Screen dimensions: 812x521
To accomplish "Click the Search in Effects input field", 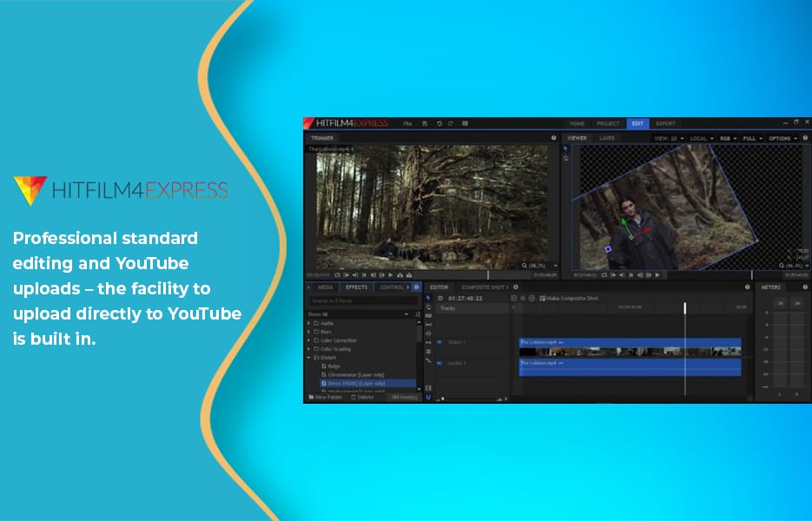I will click(364, 300).
